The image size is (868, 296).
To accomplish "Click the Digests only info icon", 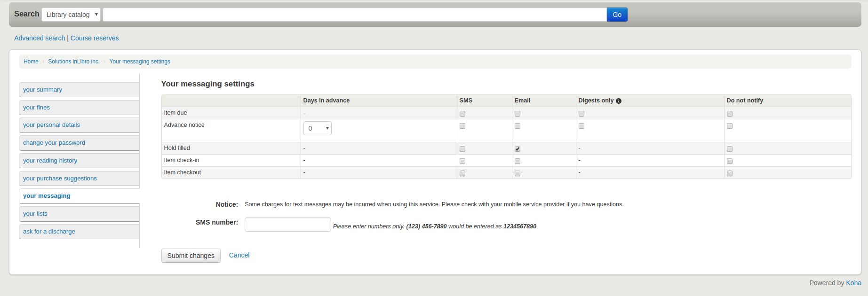I will click(x=619, y=101).
